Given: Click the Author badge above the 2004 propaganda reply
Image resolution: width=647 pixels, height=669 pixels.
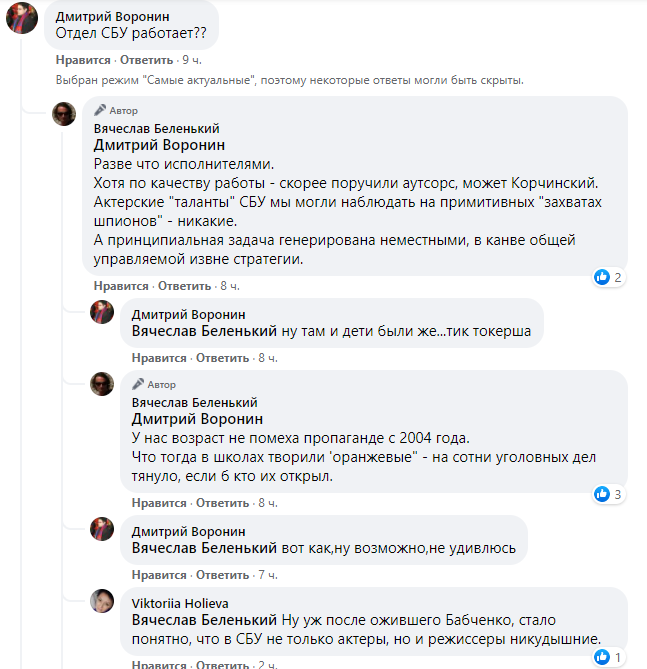Looking at the screenshot, I should point(154,384).
